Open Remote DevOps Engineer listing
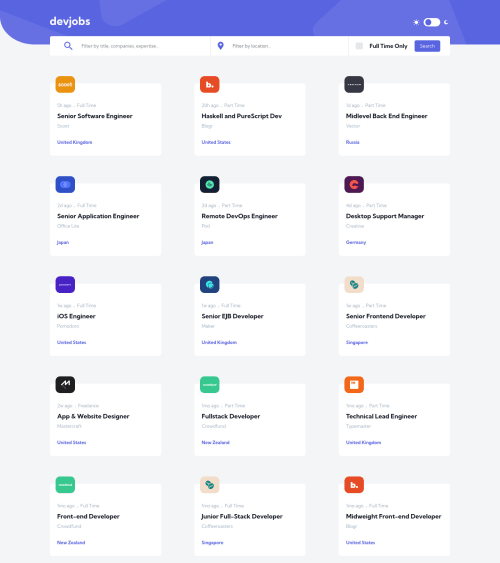 [x=239, y=216]
